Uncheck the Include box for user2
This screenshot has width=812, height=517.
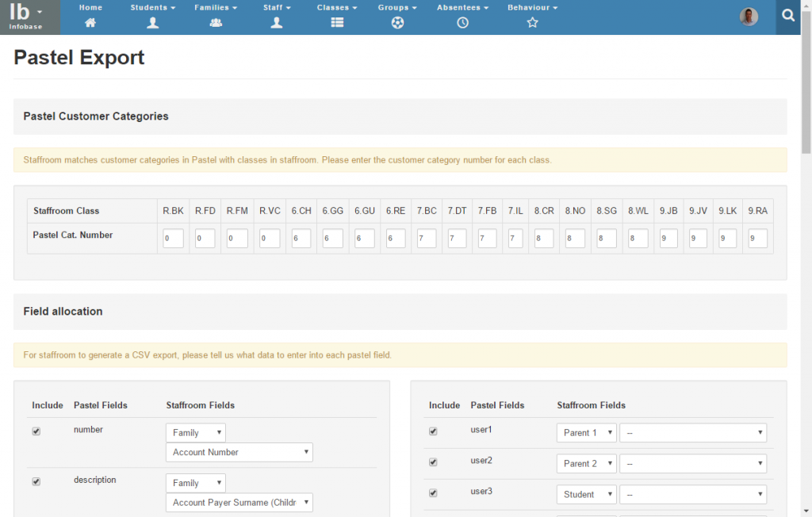point(434,462)
